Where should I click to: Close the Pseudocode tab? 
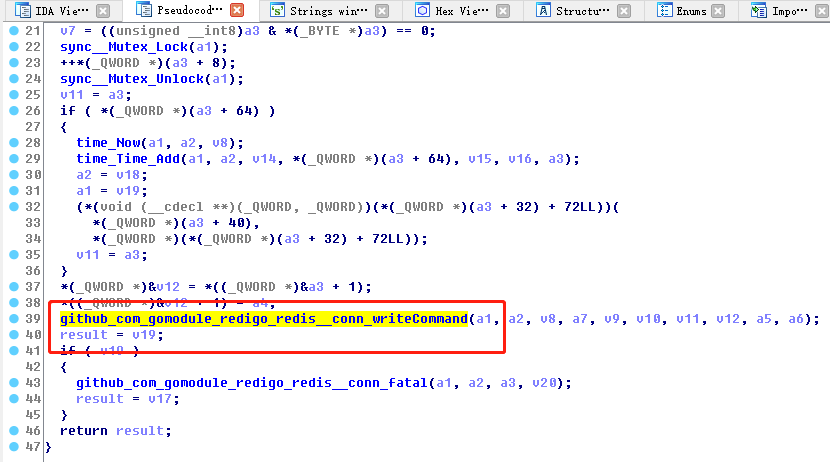(237, 11)
